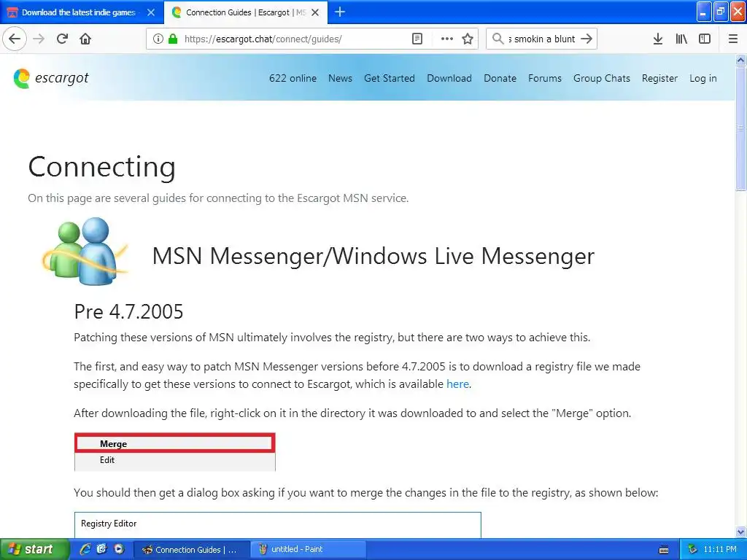This screenshot has height=560, width=747.
Task: Bookmark this page with the star
Action: 468,39
